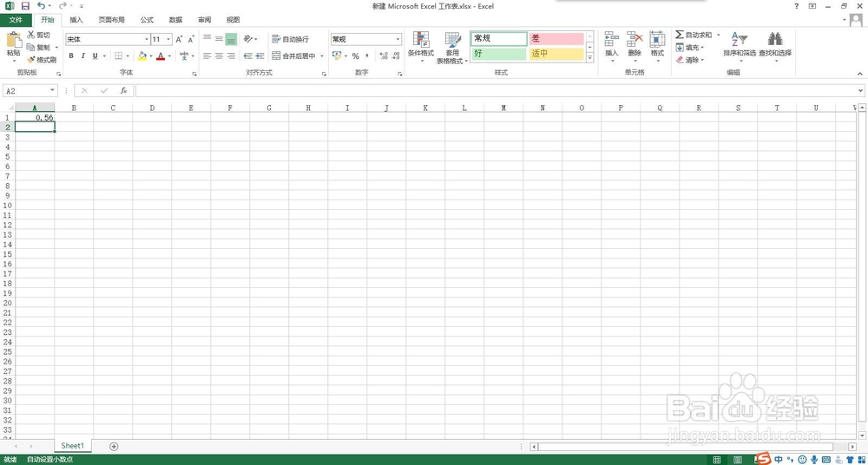The image size is (868, 465).
Task: Set top vertical alignment
Action: click(207, 39)
